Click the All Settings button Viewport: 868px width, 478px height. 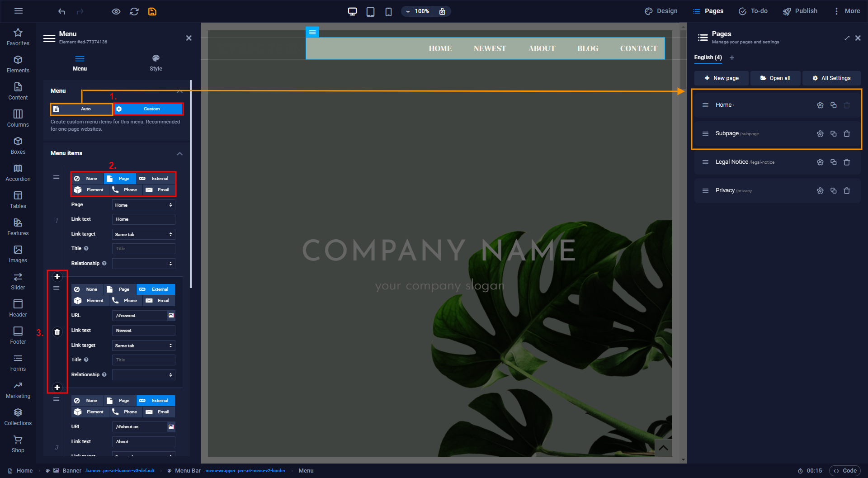(831, 78)
